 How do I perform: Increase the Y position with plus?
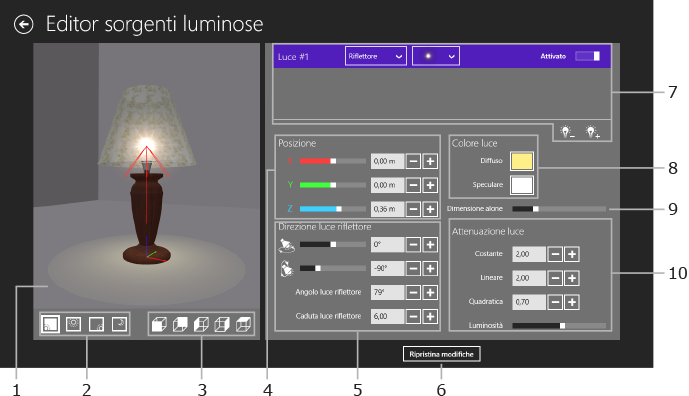click(x=430, y=185)
